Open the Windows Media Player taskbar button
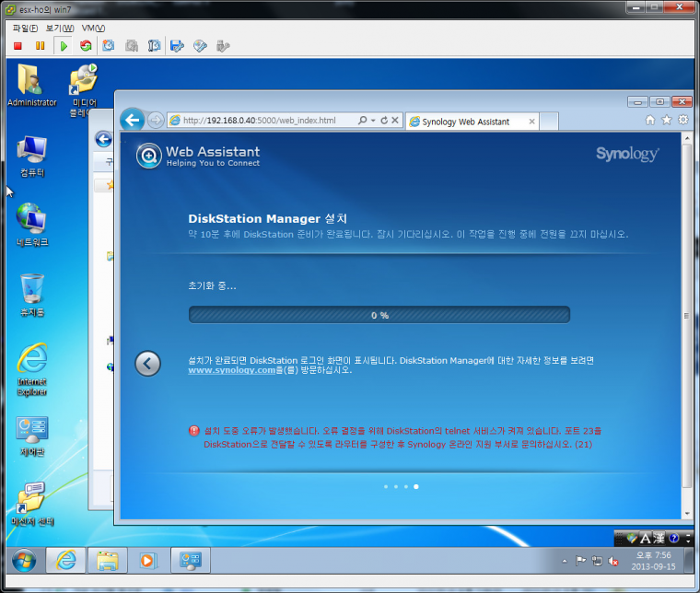 click(147, 560)
